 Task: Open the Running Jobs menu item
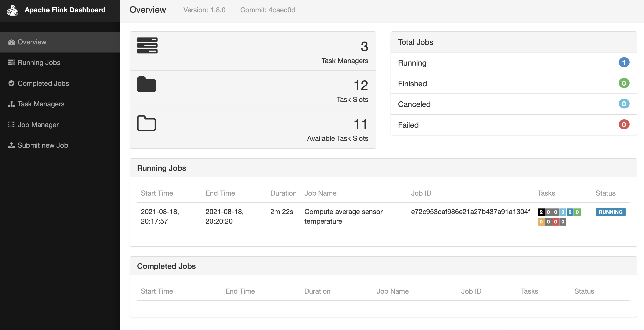point(39,62)
